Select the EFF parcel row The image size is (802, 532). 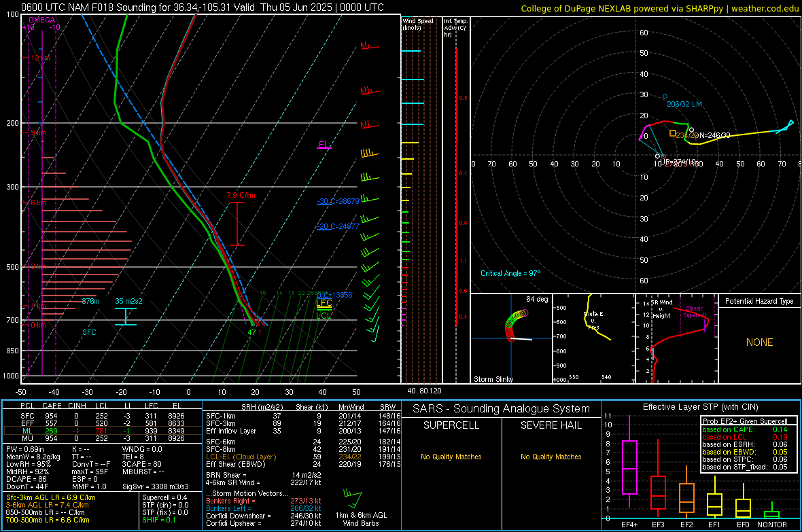pyautogui.click(x=101, y=423)
